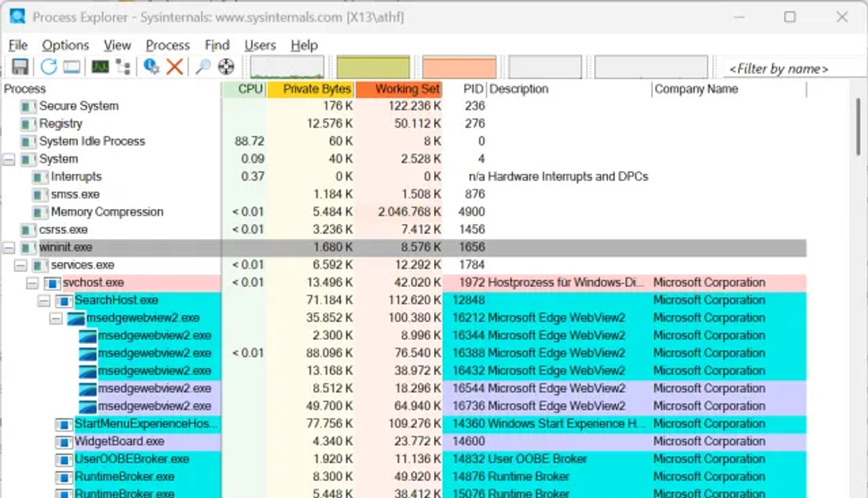This screenshot has height=498, width=868.
Task: Click the Process Explorer title bar icon
Action: [18, 16]
